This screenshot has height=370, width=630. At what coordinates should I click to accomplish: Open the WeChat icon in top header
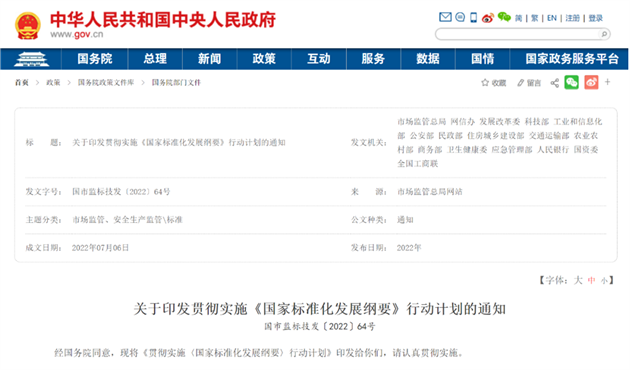click(x=504, y=17)
